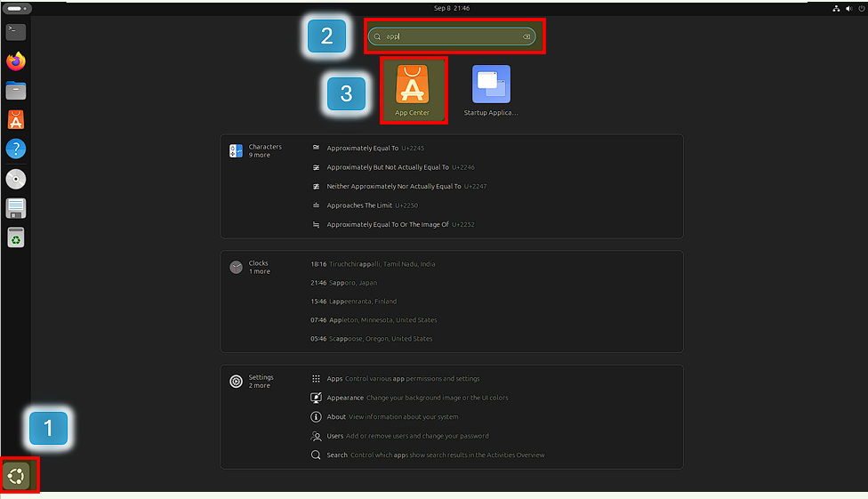Open Appearance settings result
868x499 pixels.
pos(417,398)
